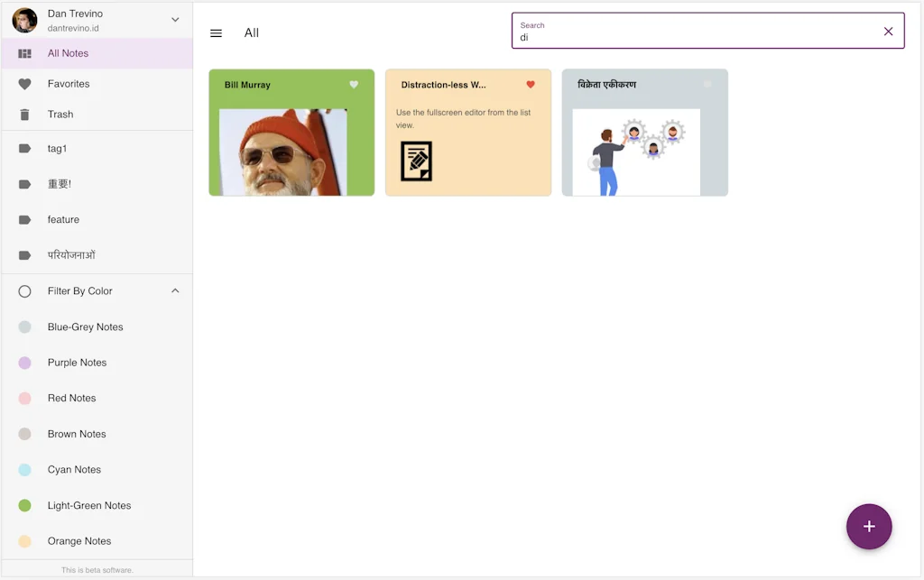The height and width of the screenshot is (580, 924).
Task: Unfavorite the Distraction-less Writing note
Action: pos(530,85)
